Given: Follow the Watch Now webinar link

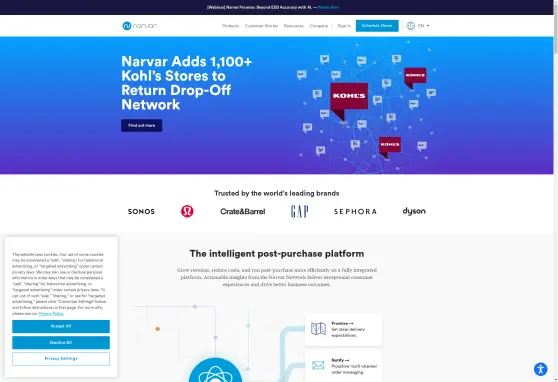Looking at the screenshot, I should tap(328, 7).
